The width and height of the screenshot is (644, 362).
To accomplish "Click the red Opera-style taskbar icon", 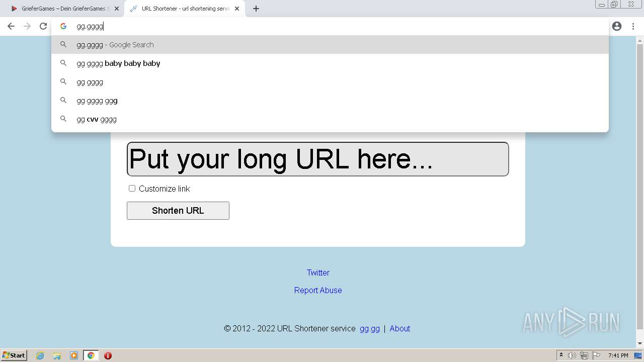I will pyautogui.click(x=108, y=355).
